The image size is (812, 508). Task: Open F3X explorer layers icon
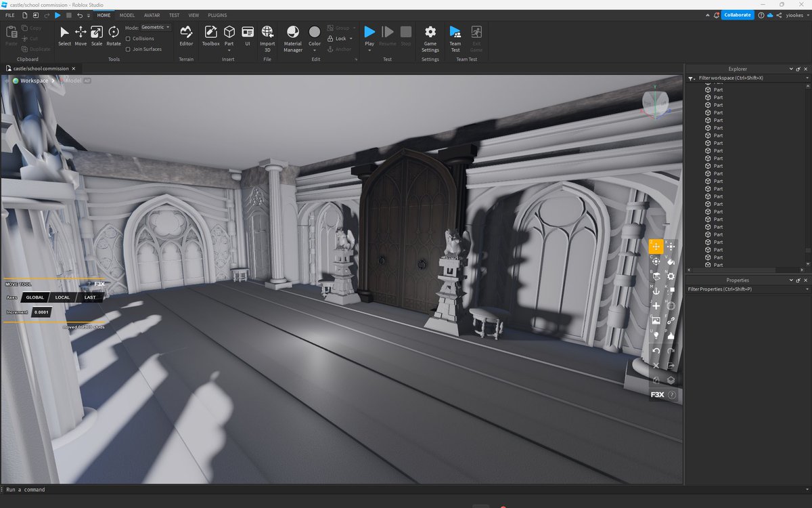pyautogui.click(x=671, y=381)
